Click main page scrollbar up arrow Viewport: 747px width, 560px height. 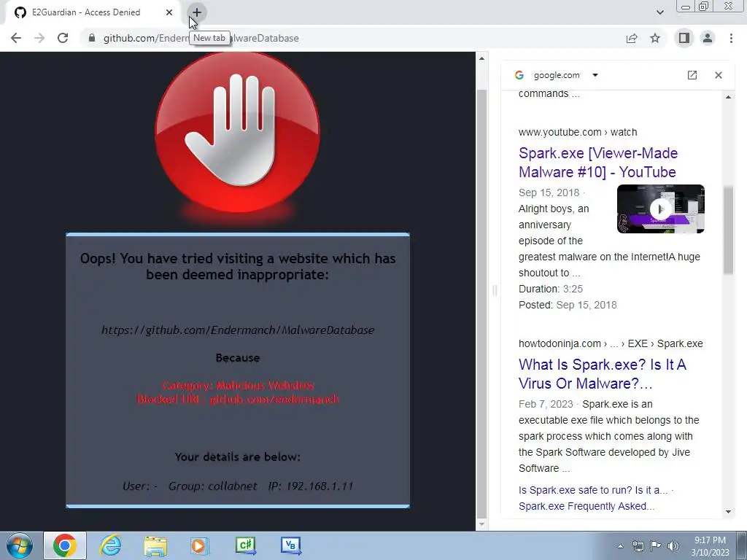click(x=481, y=58)
